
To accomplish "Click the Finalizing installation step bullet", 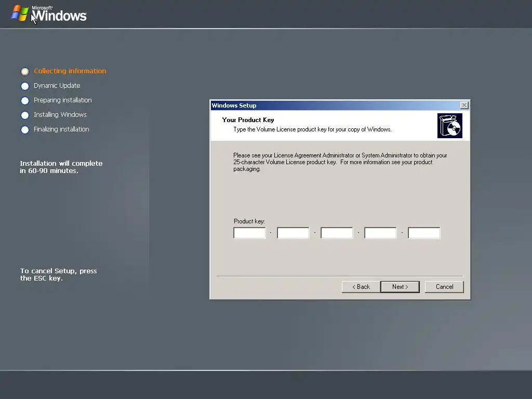I will coord(25,130).
